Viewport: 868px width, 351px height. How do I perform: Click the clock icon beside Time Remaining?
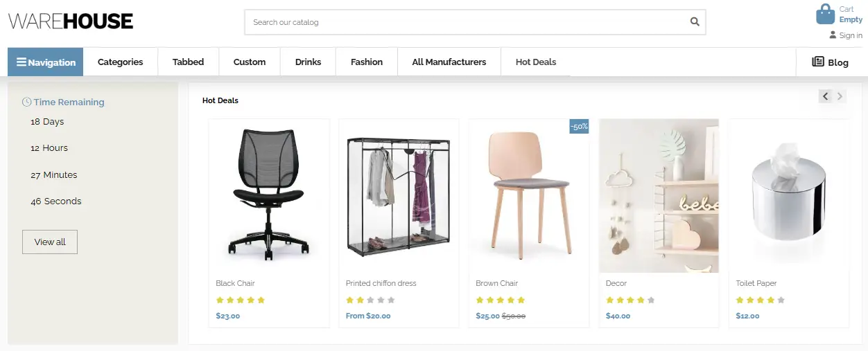27,102
